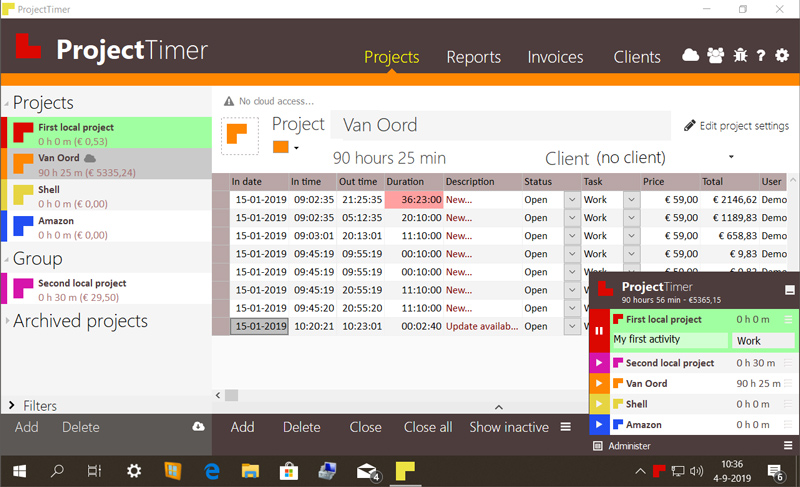Open Microsoft Edge from taskbar
Viewport: 800px width, 487px height.
(211, 471)
